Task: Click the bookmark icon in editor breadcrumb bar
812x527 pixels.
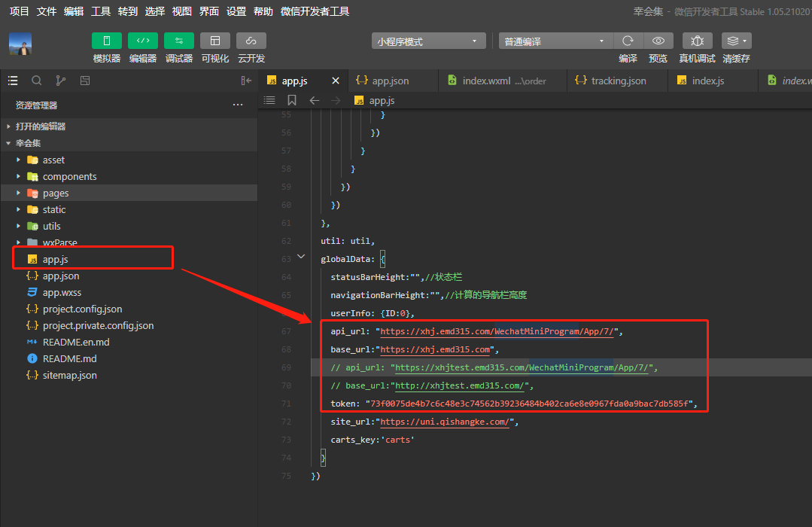Action: tap(292, 100)
